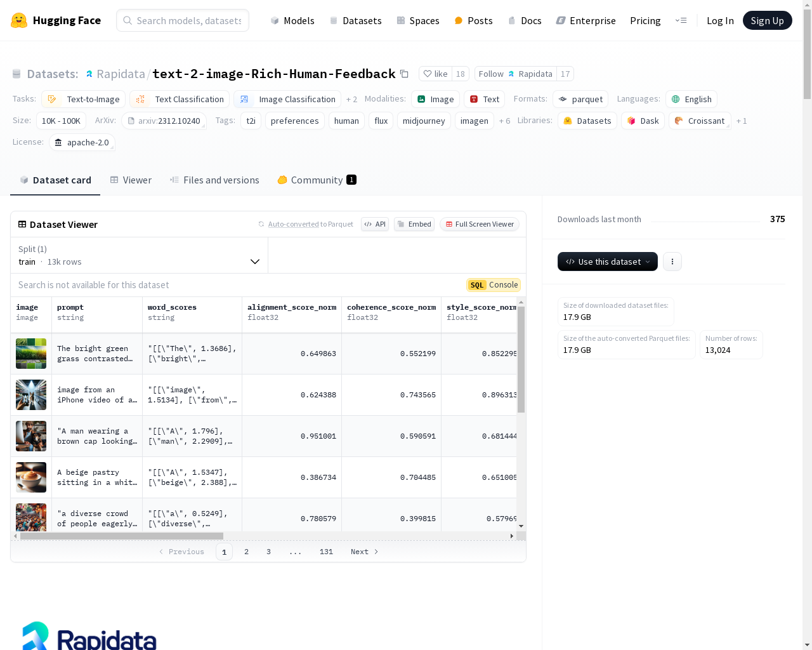Switch to the Viewer tab
The height and width of the screenshot is (650, 812).
tap(131, 180)
